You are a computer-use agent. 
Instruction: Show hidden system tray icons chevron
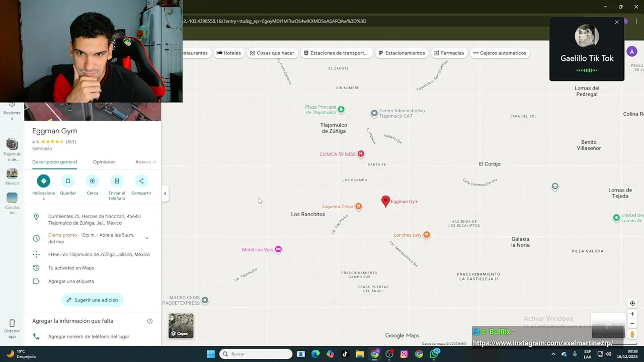click(553, 354)
